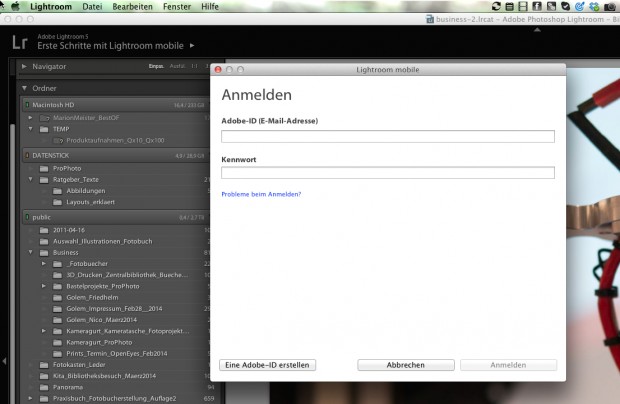The width and height of the screenshot is (620, 404).
Task: Click the filmstrip menu bar icon
Action: (523, 6)
